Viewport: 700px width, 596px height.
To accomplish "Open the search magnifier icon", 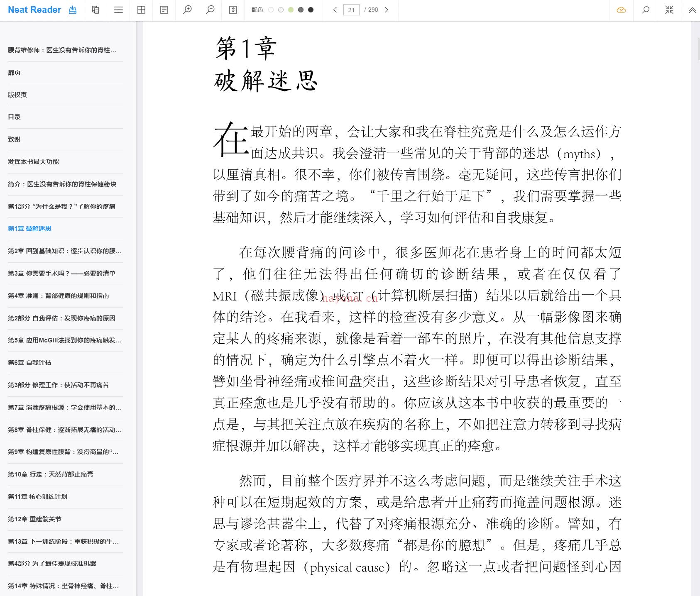I will [x=646, y=10].
